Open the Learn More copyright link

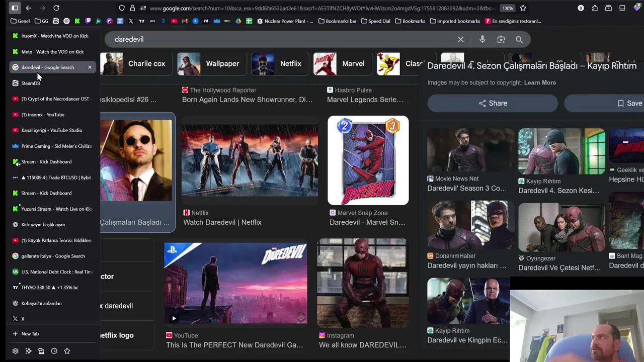click(540, 82)
